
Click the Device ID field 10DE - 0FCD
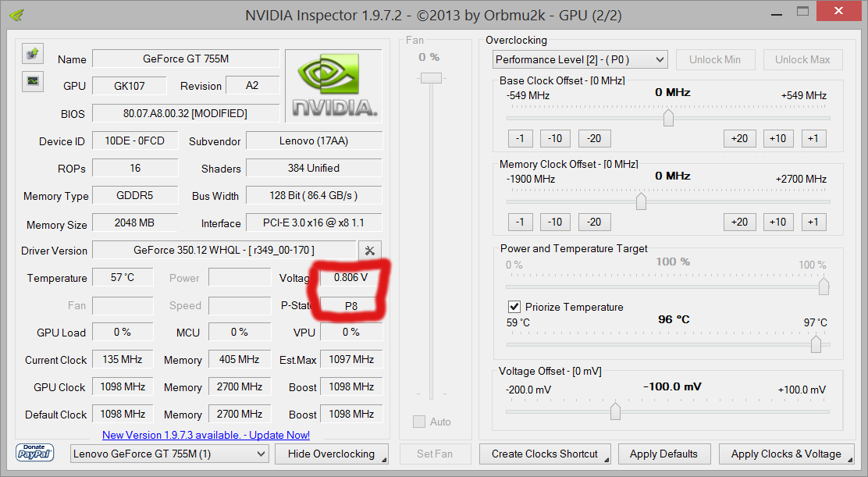[135, 141]
